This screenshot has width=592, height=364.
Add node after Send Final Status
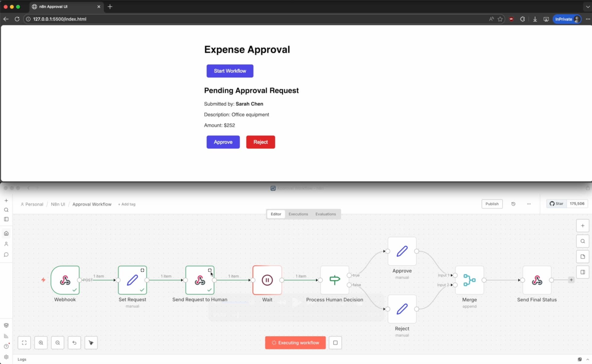pos(571,280)
